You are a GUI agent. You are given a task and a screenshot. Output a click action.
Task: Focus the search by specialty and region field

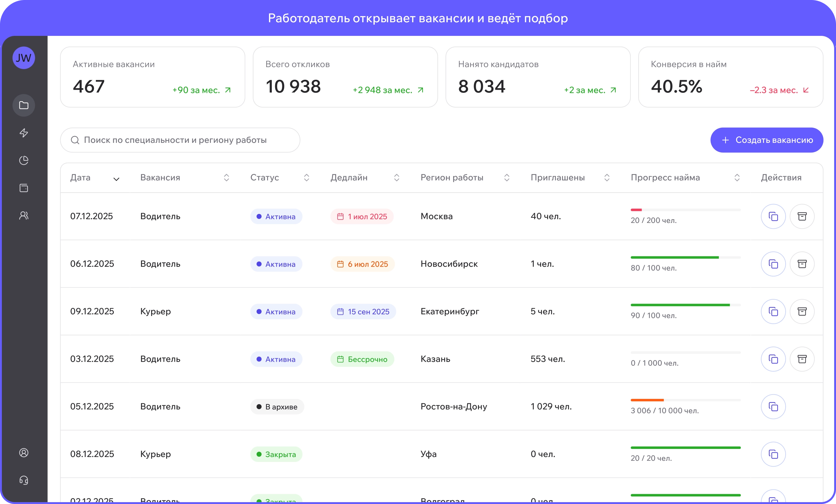click(x=180, y=140)
